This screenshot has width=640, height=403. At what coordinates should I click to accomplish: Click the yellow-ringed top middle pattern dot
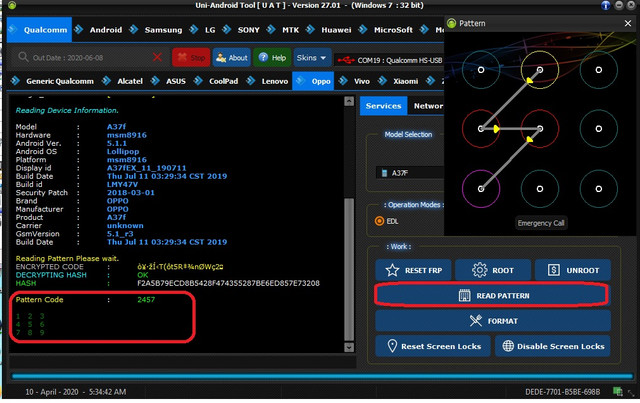540,70
